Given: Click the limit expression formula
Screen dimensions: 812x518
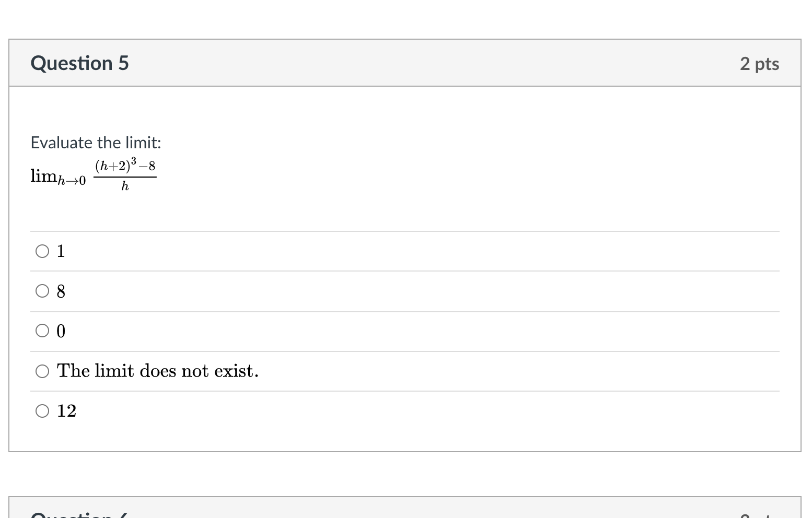Looking at the screenshot, I should point(93,174).
